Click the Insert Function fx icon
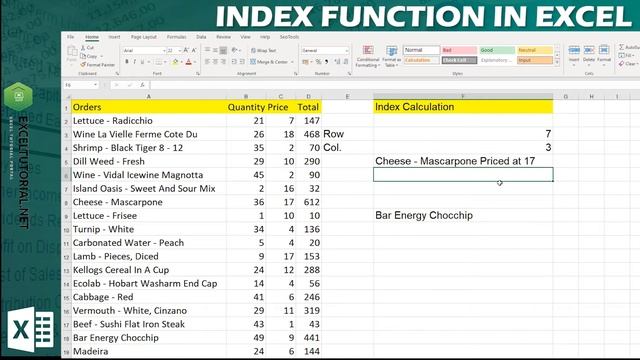This screenshot has height=360, width=640. pos(142,85)
